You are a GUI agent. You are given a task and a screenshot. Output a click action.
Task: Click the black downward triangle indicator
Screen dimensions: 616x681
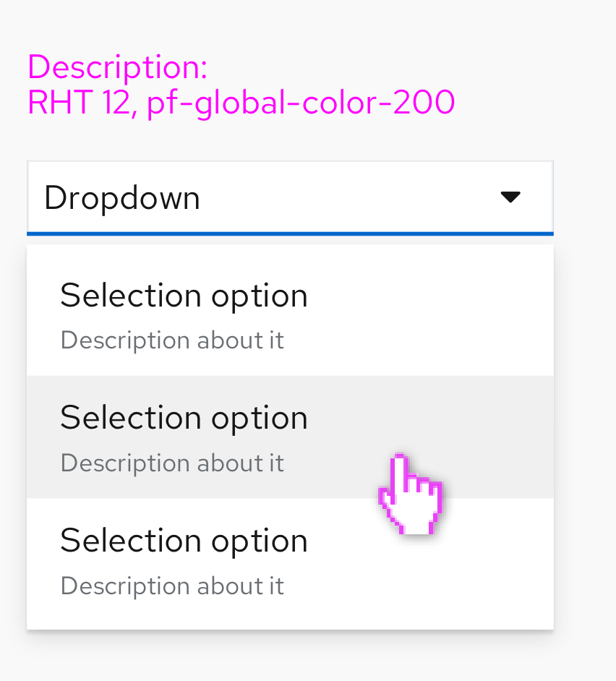[x=511, y=196]
